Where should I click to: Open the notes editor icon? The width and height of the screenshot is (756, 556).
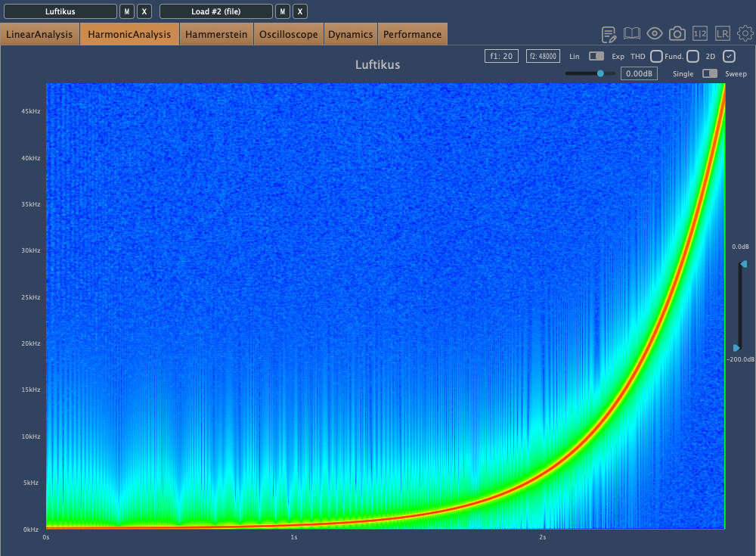coord(609,34)
